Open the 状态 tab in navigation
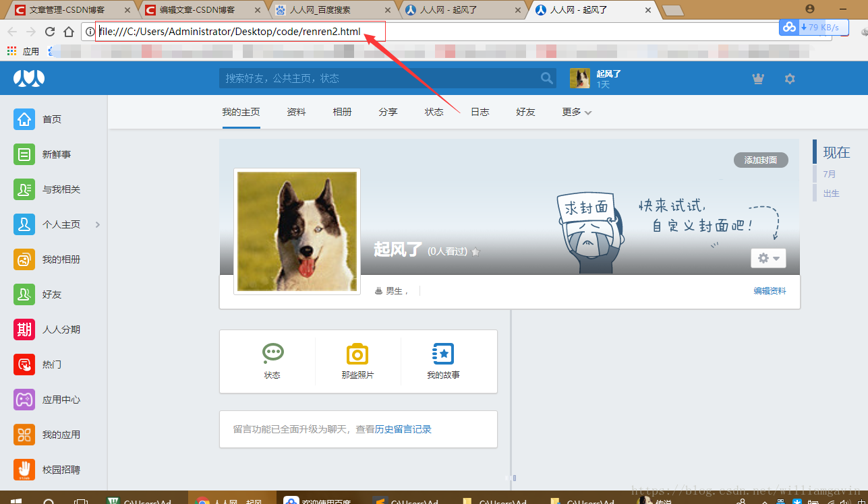Viewport: 868px width, 504px height. pos(434,112)
